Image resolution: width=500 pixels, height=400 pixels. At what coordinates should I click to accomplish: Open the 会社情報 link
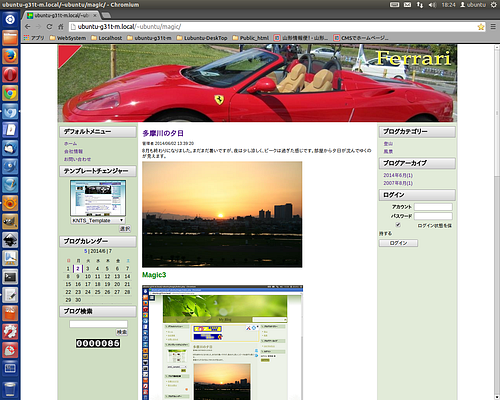click(73, 151)
